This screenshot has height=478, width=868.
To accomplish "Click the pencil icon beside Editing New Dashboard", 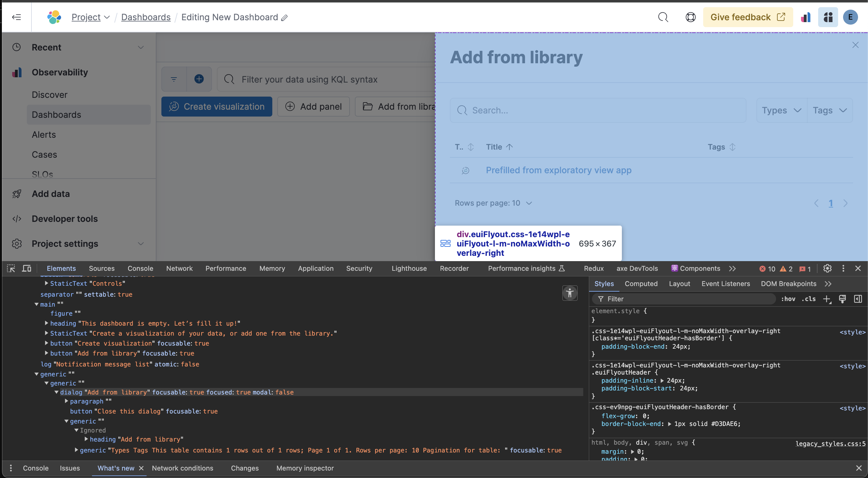I will (284, 18).
